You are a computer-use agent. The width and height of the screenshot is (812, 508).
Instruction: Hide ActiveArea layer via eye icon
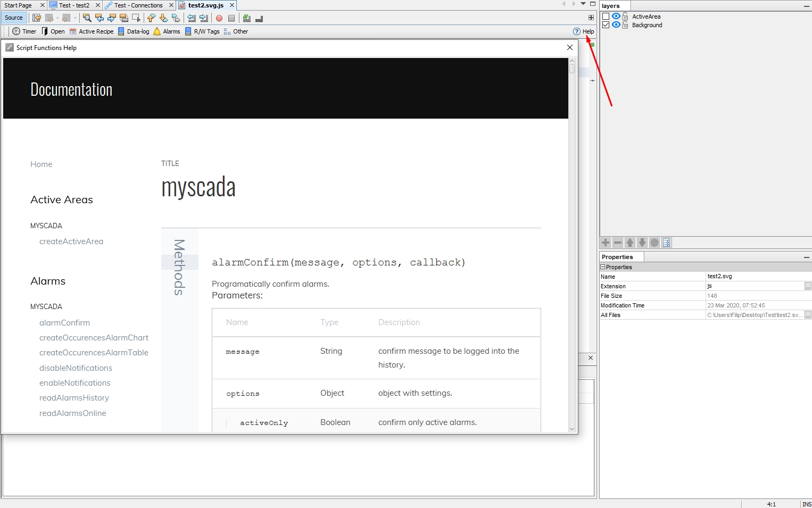616,16
